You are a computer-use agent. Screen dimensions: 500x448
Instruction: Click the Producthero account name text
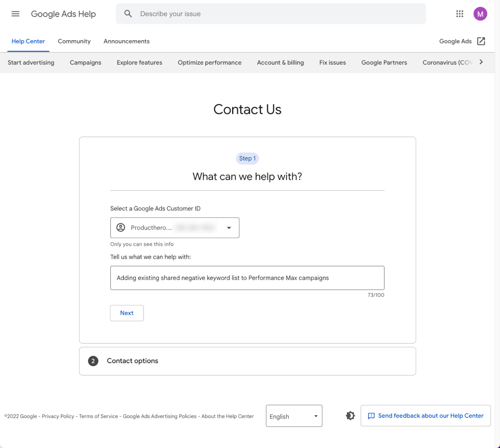coord(151,228)
